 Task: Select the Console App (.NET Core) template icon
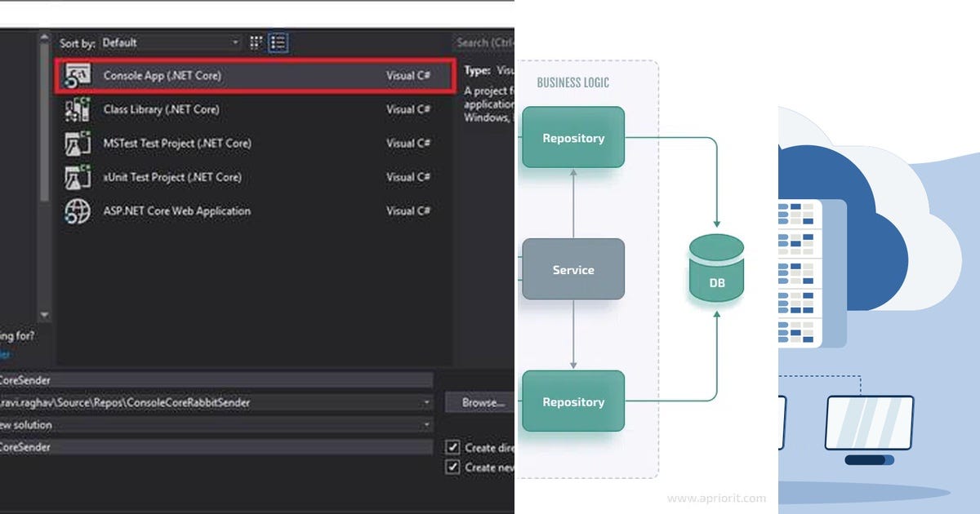click(78, 75)
